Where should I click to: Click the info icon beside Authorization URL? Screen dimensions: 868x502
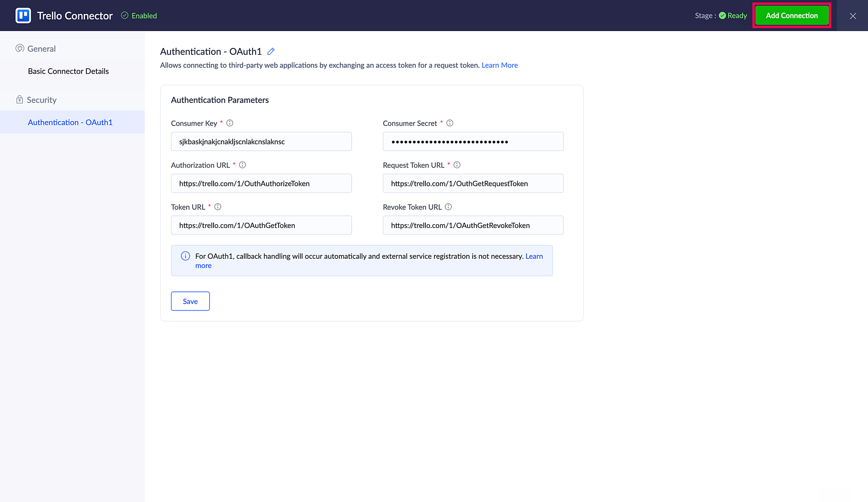[x=243, y=165]
